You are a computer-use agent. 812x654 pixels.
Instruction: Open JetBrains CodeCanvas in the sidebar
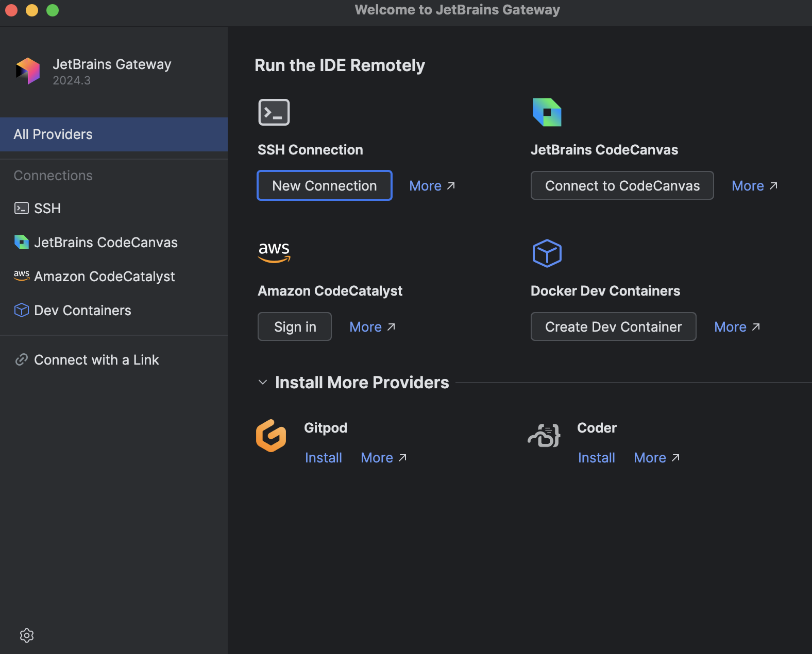pos(105,243)
